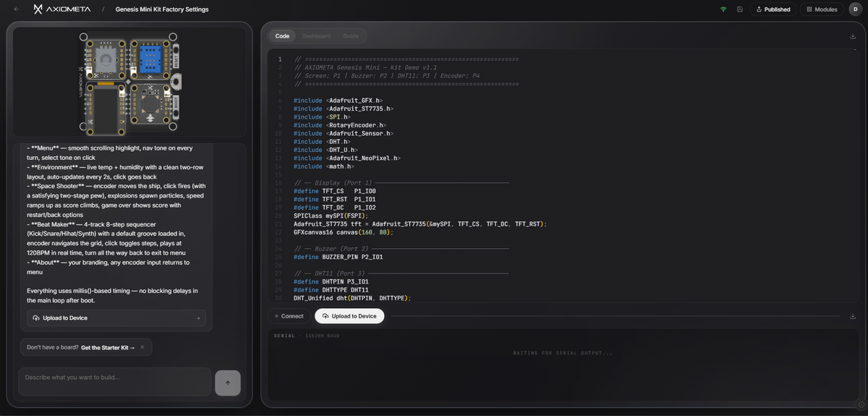Check the green Wi-Fi connection status icon

click(x=723, y=9)
